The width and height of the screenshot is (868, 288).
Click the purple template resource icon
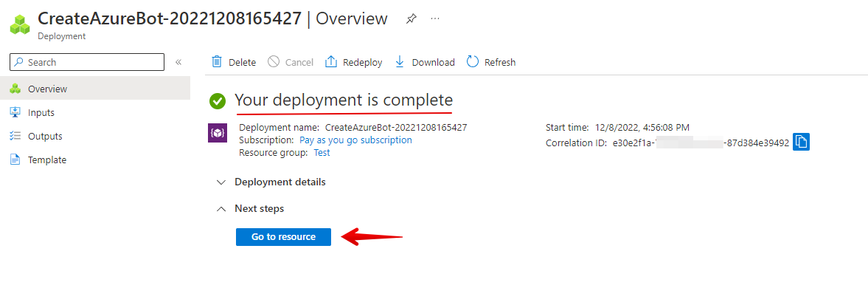point(218,133)
